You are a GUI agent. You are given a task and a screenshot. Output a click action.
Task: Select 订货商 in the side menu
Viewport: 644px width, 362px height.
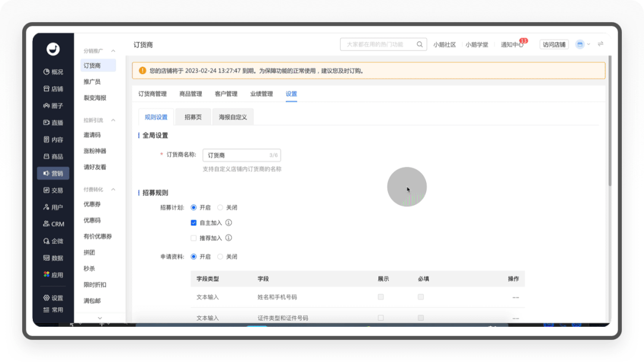click(98, 66)
